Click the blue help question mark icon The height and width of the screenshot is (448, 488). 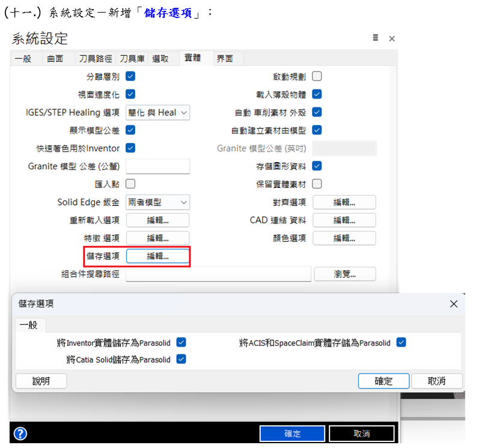click(20, 434)
